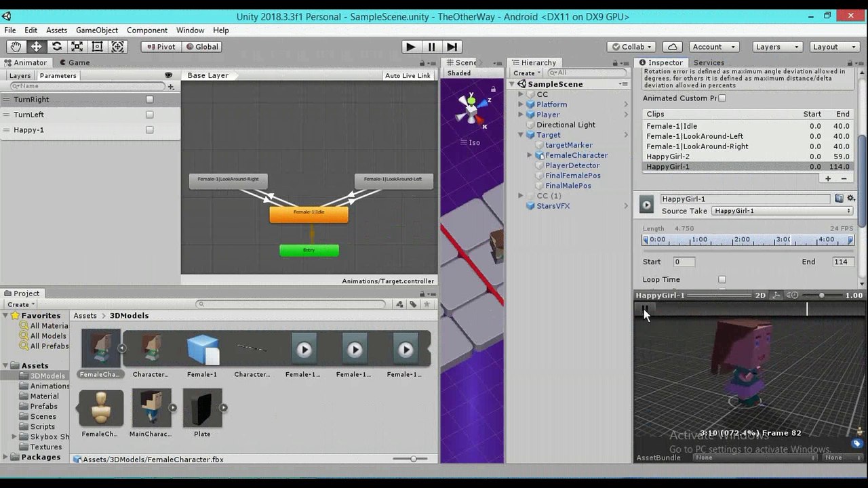Open the File menu
The height and width of the screenshot is (488, 868).
[10, 30]
